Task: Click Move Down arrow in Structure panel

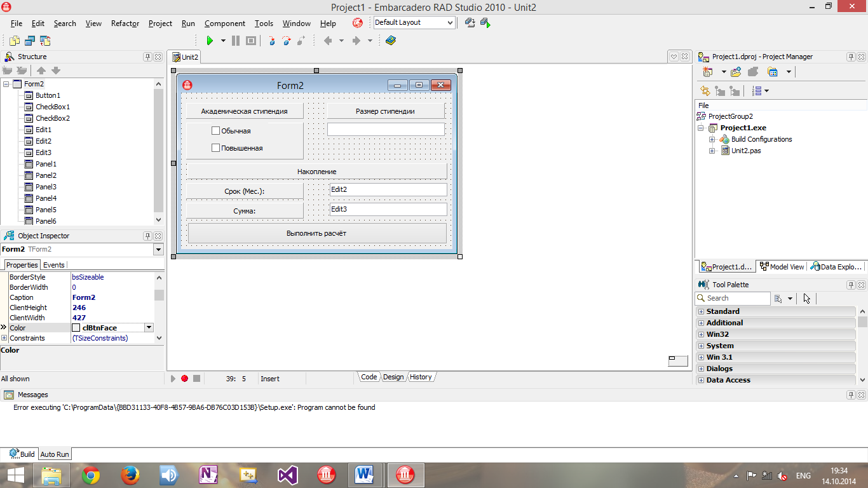Action: 56,71
